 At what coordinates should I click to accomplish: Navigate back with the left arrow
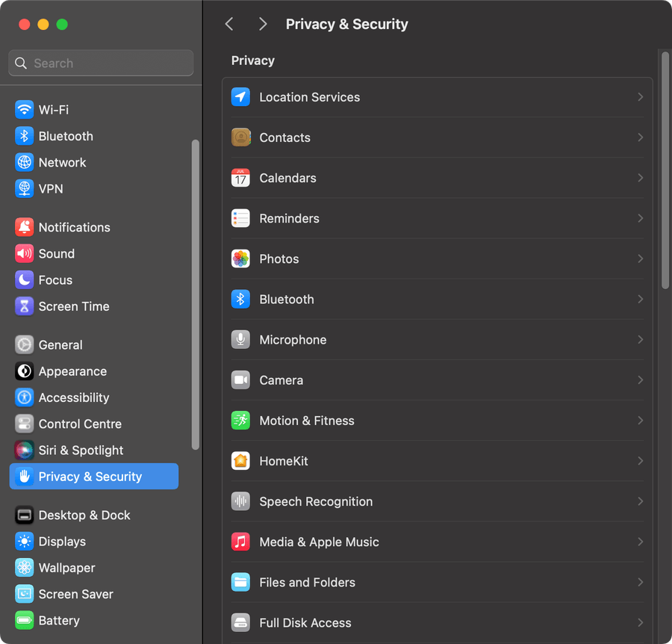229,24
